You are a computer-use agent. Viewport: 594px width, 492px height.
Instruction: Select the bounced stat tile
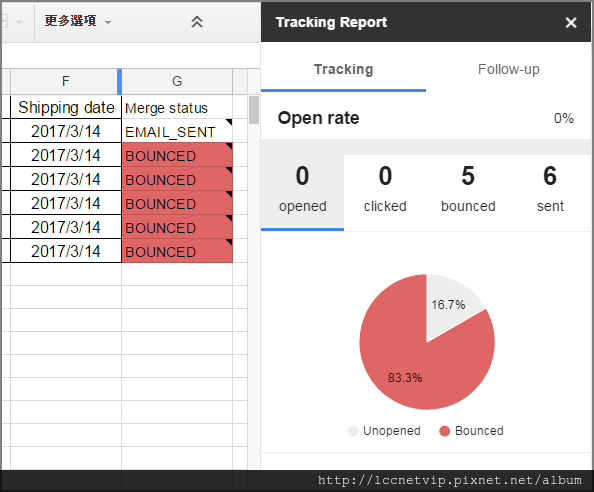(468, 192)
